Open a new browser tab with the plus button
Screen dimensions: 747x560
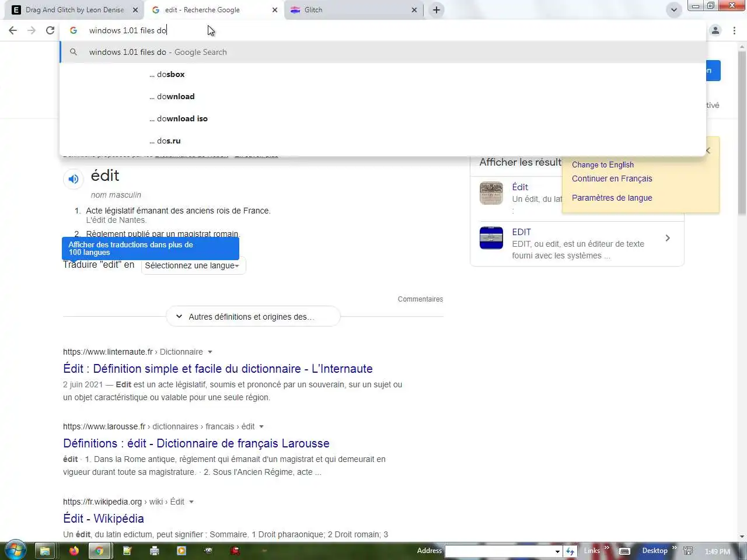437,10
